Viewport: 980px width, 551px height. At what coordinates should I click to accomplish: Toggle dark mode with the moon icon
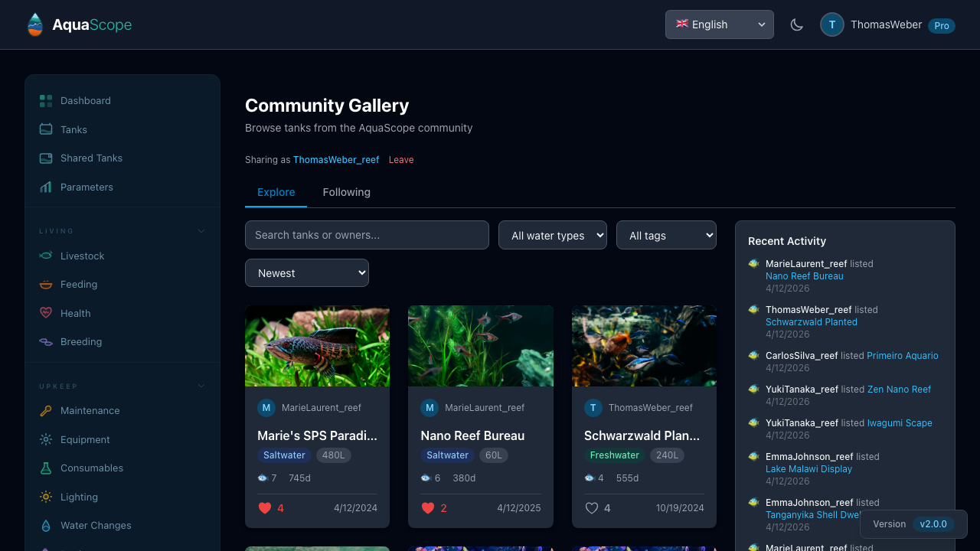(x=796, y=24)
